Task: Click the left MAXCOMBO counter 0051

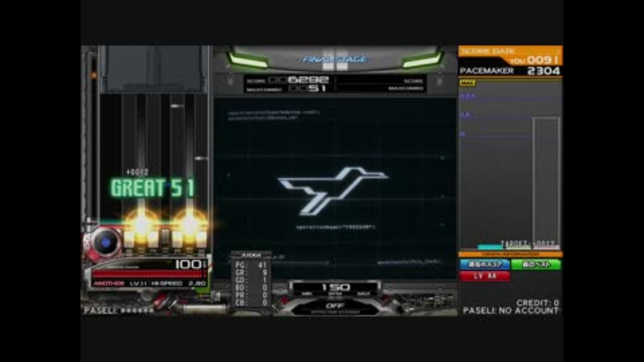Action: click(307, 88)
